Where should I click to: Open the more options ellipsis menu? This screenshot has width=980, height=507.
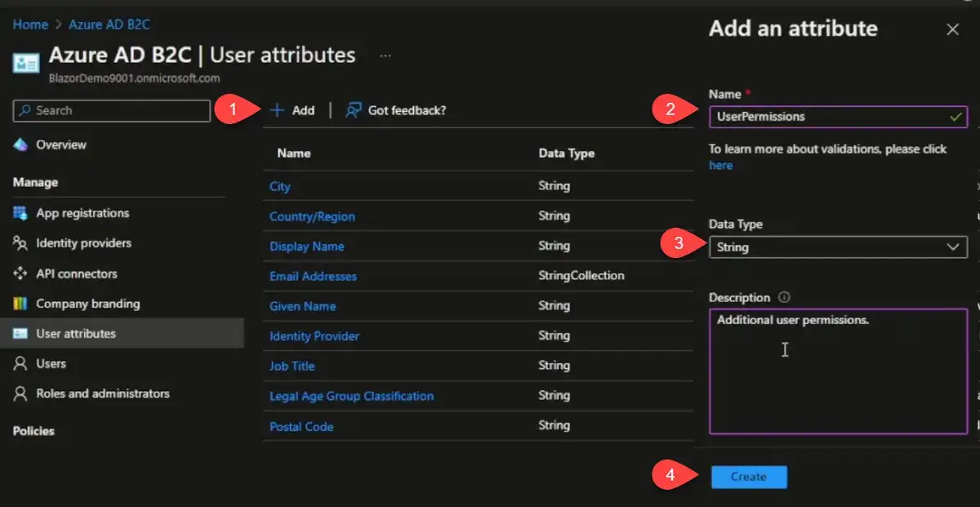[385, 56]
